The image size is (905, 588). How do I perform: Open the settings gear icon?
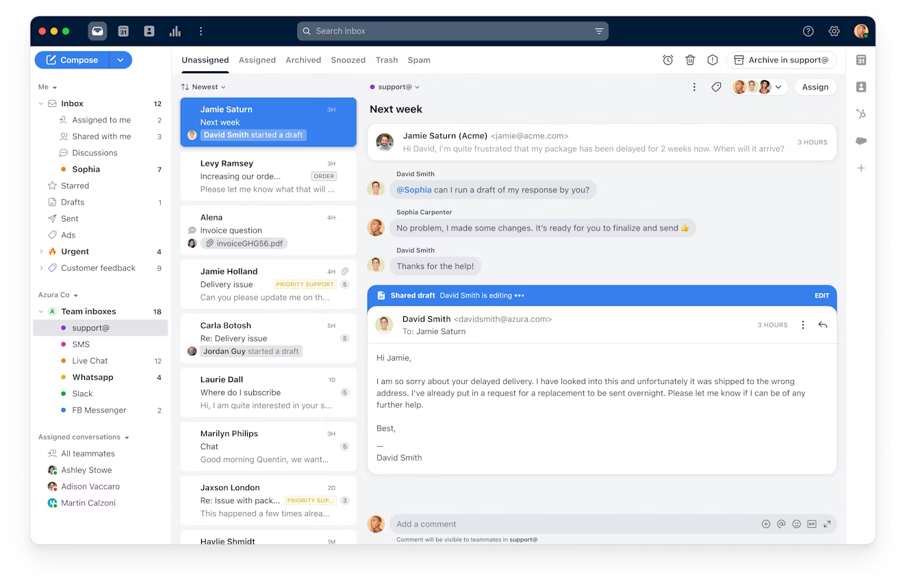tap(834, 31)
